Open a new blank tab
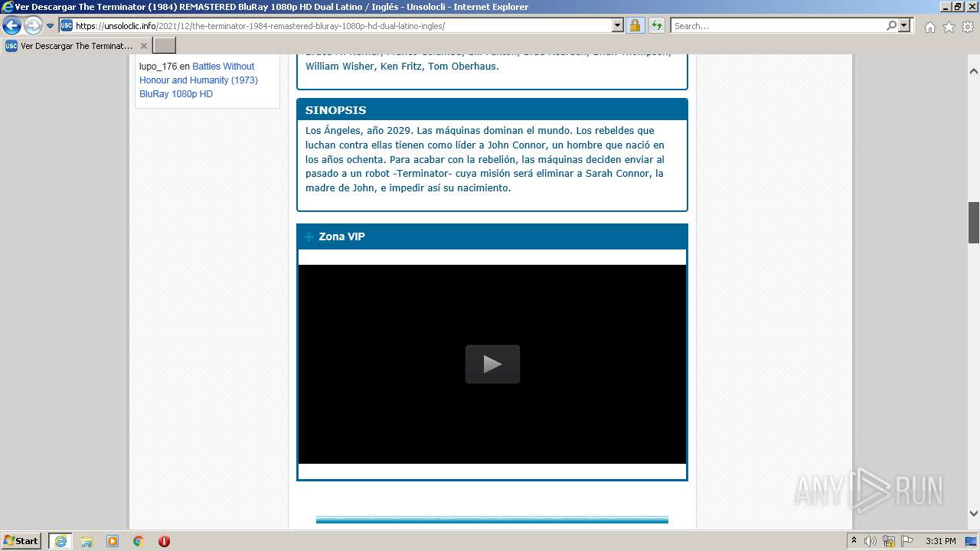The height and width of the screenshot is (551, 980). 165,46
